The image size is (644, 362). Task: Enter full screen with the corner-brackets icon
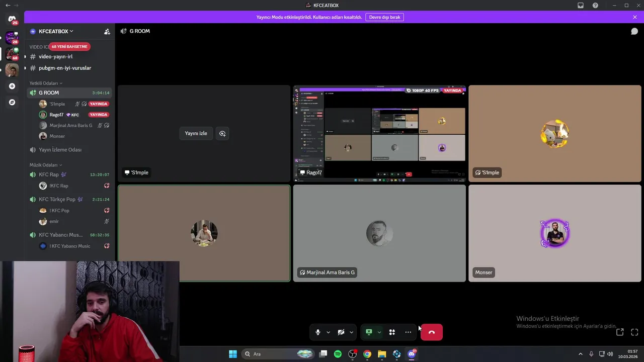coord(634,332)
